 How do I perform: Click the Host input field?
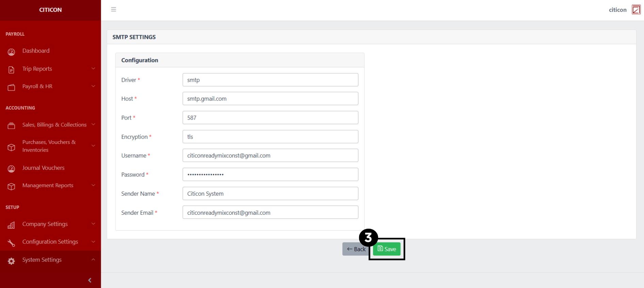[x=270, y=98]
